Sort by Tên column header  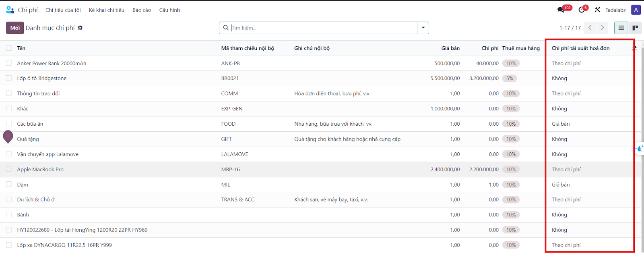tap(21, 48)
